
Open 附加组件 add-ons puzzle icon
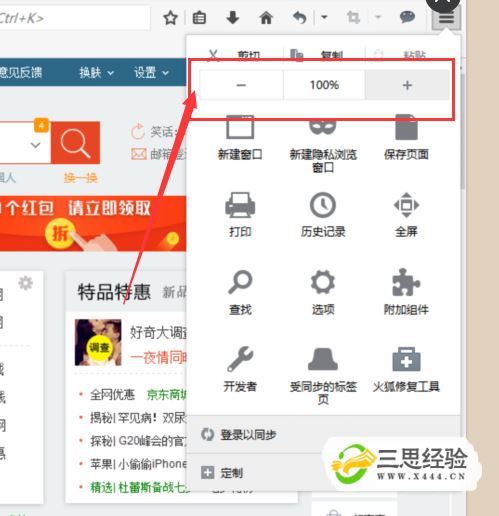pyautogui.click(x=406, y=292)
